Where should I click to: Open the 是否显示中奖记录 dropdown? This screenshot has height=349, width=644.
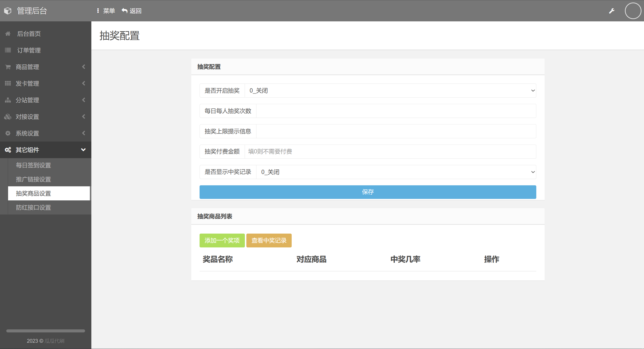[396, 172]
